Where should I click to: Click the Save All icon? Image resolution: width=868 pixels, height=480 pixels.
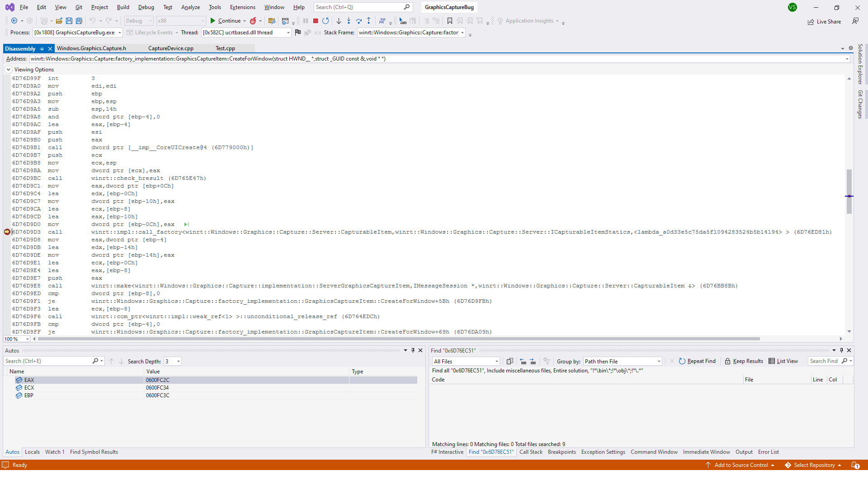79,21
